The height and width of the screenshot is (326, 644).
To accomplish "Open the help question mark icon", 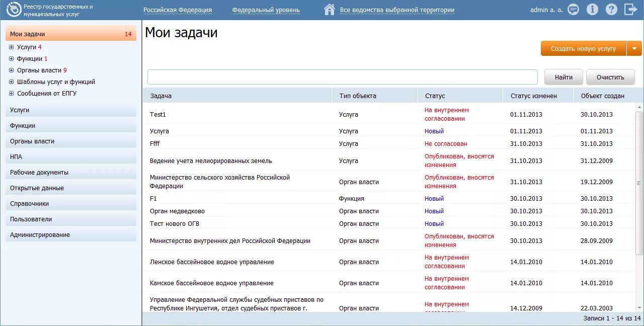I will (611, 10).
